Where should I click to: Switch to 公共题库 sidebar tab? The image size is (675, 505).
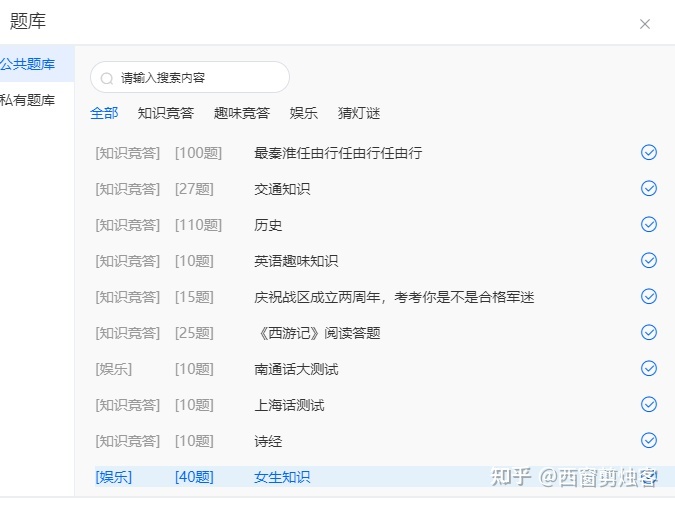pos(28,64)
